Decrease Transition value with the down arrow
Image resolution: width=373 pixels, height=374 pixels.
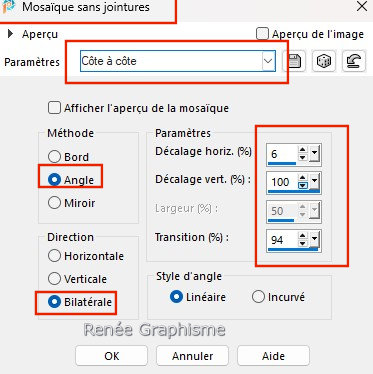point(302,243)
